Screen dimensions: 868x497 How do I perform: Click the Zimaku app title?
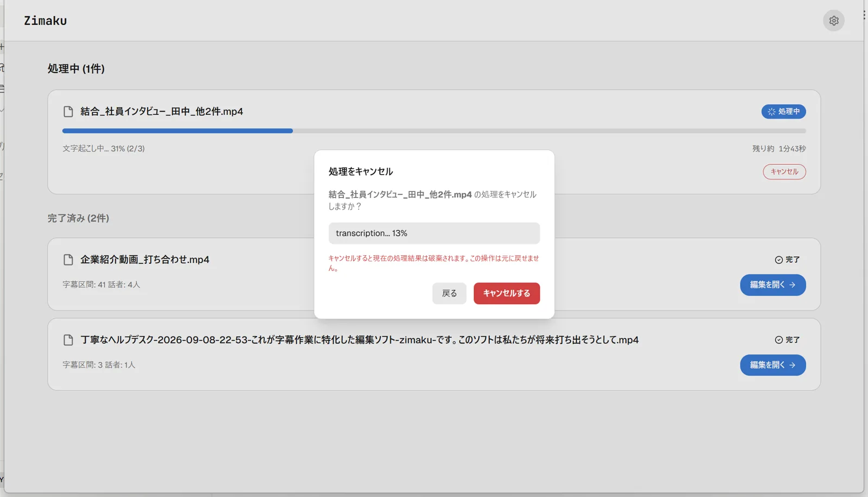point(46,21)
